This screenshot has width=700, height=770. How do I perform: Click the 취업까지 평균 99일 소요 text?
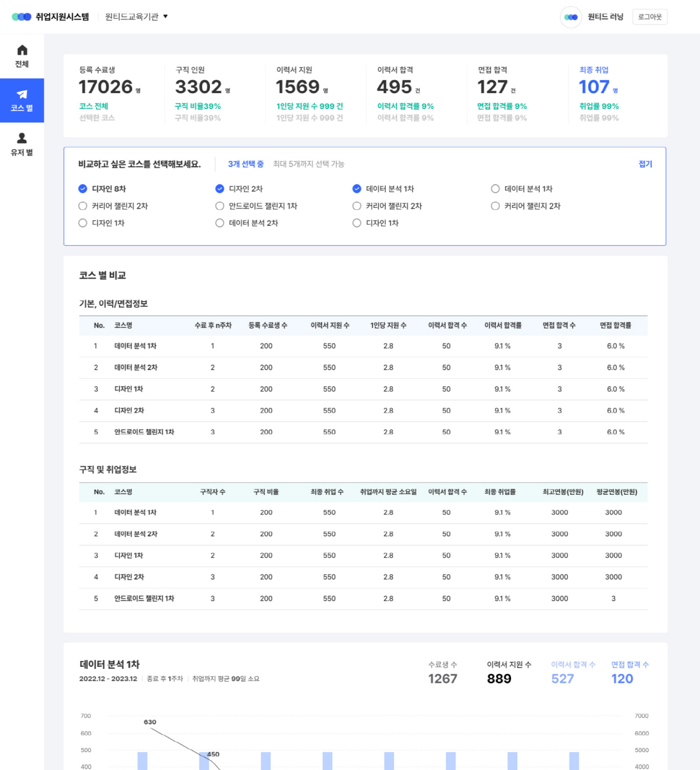[226, 679]
